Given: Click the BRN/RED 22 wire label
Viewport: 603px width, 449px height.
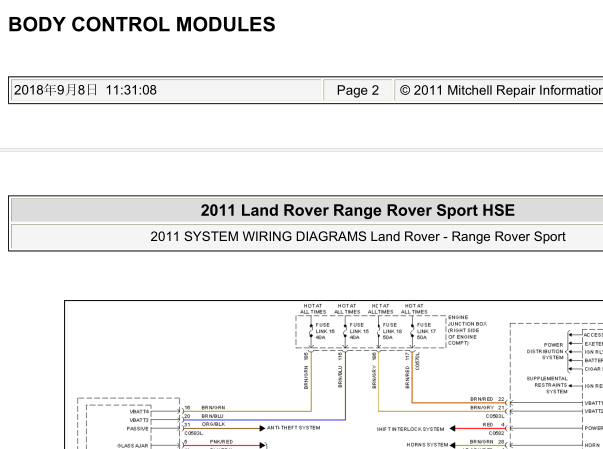Looking at the screenshot, I should 487,399.
